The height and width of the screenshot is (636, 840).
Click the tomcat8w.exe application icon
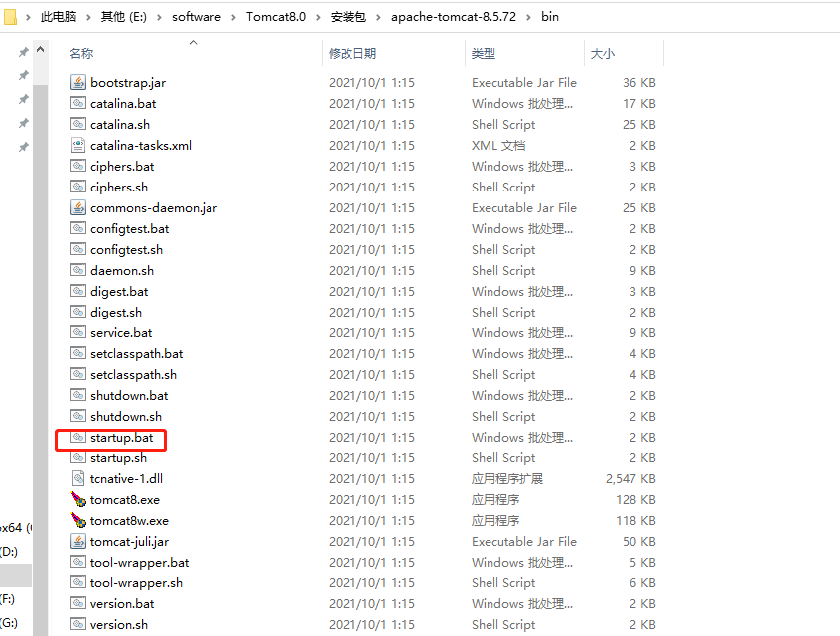pos(78,520)
